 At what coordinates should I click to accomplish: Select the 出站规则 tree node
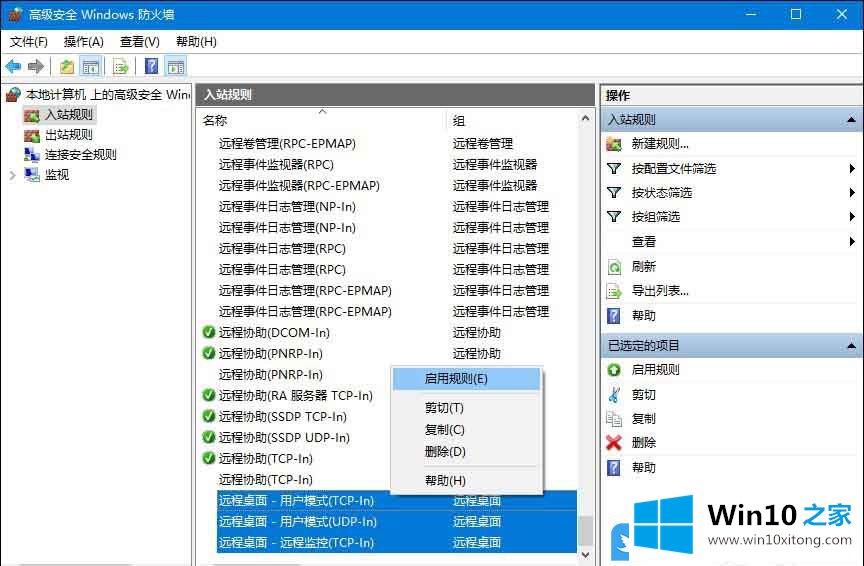pos(69,135)
